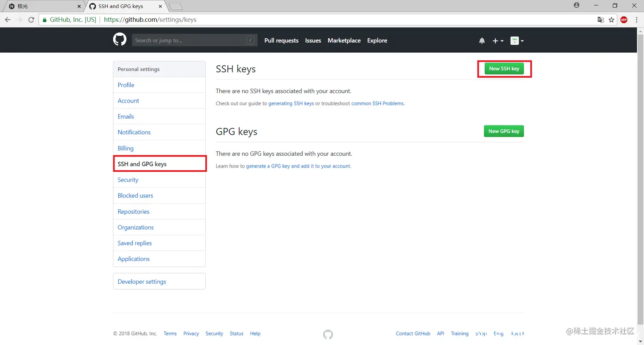Open Explore in header
Screen dimensions: 644x345
(377, 40)
